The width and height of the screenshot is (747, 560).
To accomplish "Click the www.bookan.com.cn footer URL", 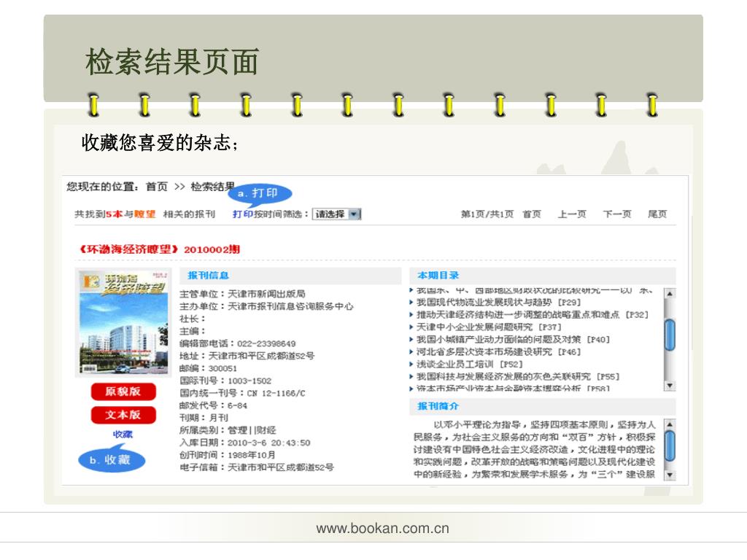I will tap(382, 528).
